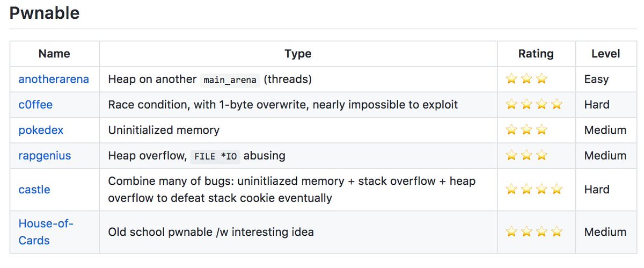Image resolution: width=644 pixels, height=268 pixels.
Task: Click the main_arena code snippet
Action: pos(230,80)
